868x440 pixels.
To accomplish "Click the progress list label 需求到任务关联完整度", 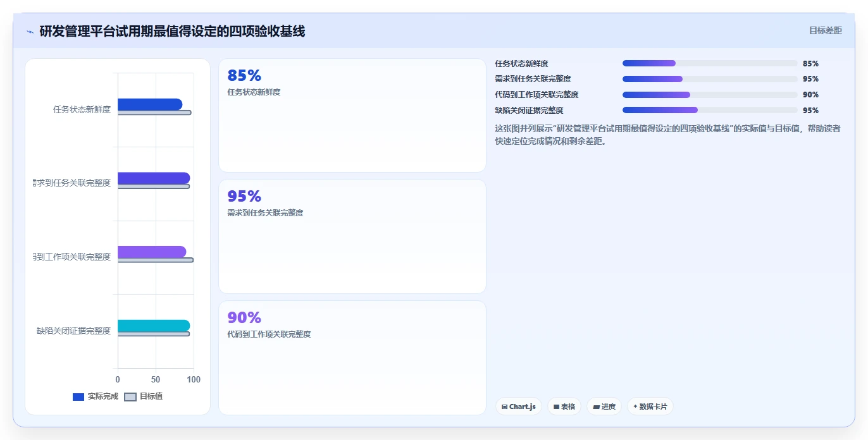I will [x=533, y=79].
